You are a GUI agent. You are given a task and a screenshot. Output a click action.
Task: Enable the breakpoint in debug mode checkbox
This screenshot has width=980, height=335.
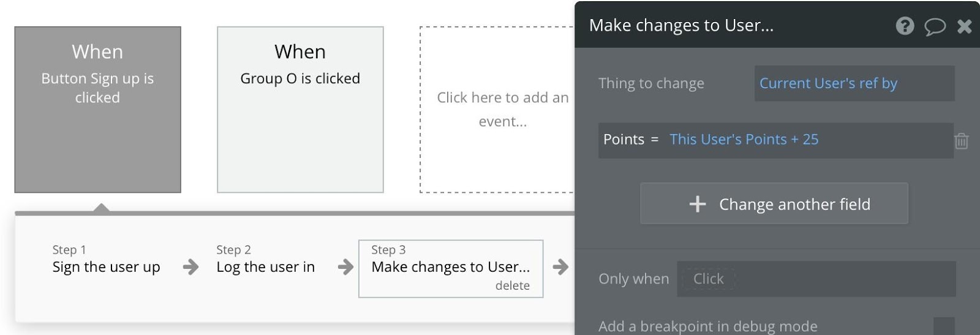pyautogui.click(x=944, y=326)
